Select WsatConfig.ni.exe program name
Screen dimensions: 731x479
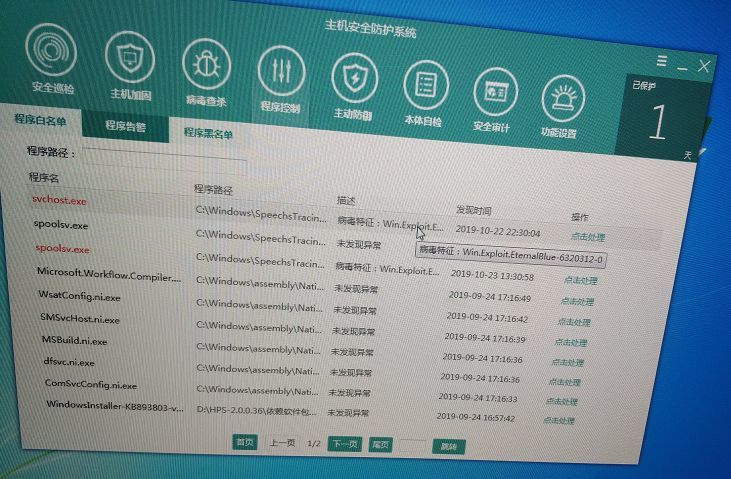point(79,296)
